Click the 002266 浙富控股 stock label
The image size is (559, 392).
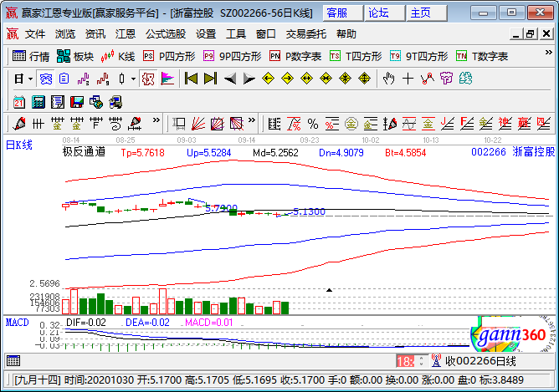coord(513,152)
